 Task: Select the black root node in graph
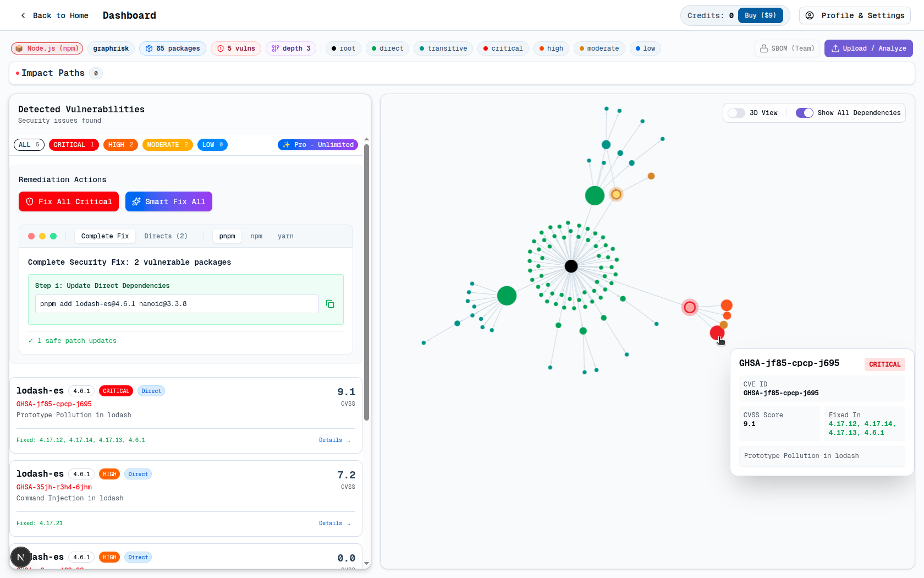point(571,266)
